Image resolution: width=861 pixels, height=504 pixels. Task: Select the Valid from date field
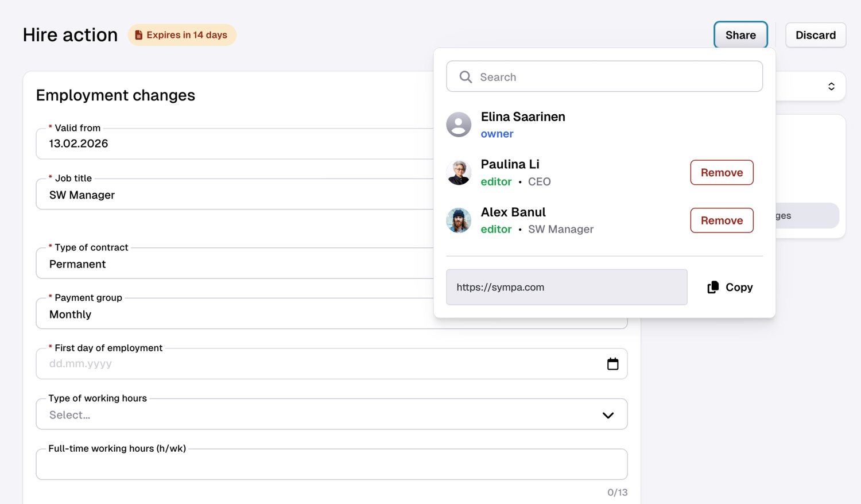coord(230,144)
